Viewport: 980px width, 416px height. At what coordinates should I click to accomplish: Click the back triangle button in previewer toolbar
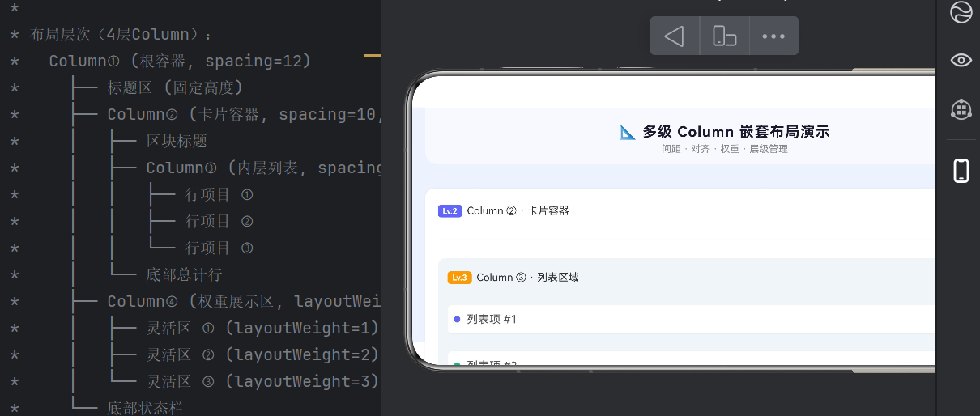[675, 36]
